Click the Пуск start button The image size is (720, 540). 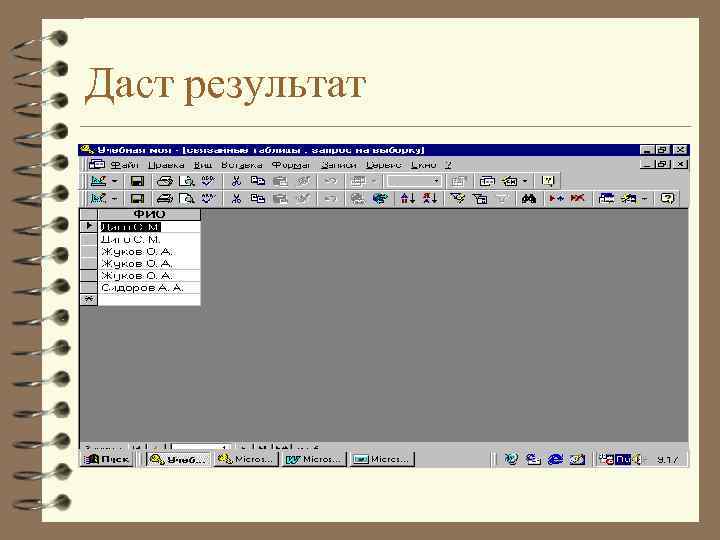[x=107, y=459]
